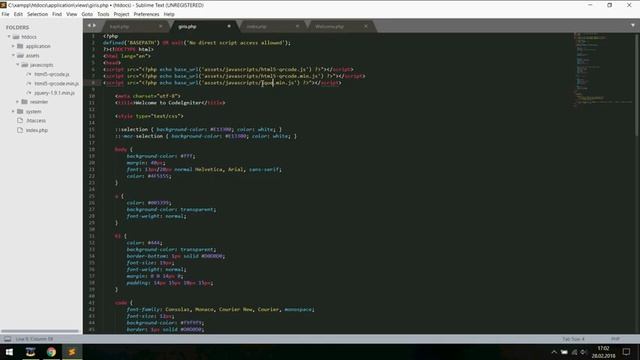640x360 pixels.
Task: Open the Goto menu
Action: 87,14
